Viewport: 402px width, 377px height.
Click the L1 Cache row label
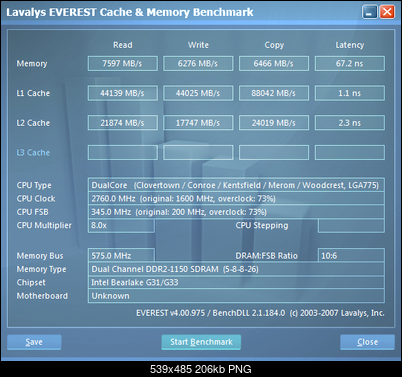(x=33, y=93)
